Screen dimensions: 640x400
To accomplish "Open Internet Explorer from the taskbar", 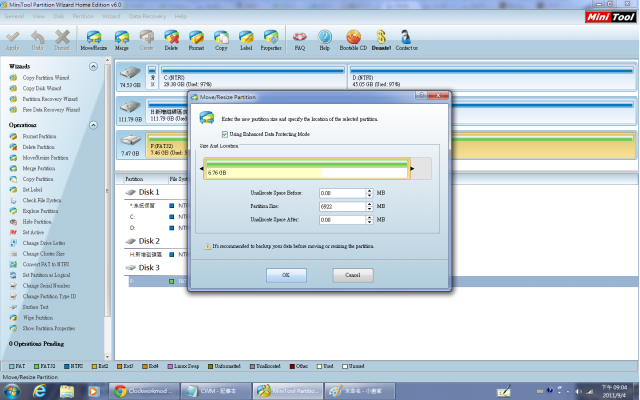I will [39, 391].
